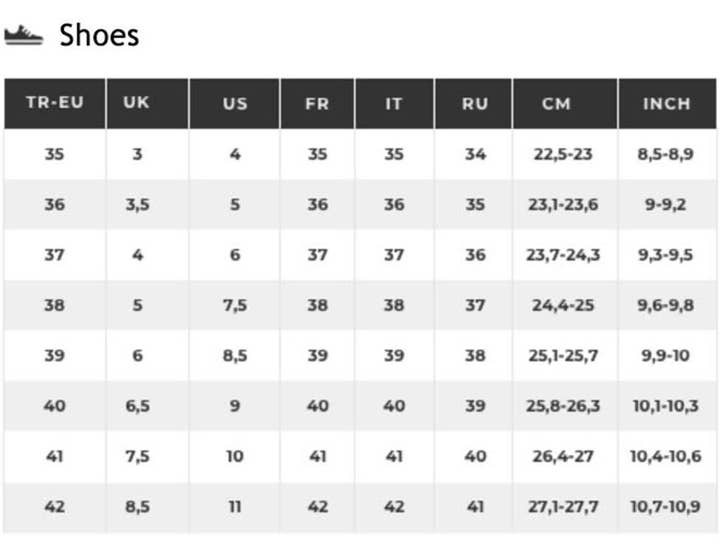Click the 8,5-8,9 inch cell

coord(666,155)
